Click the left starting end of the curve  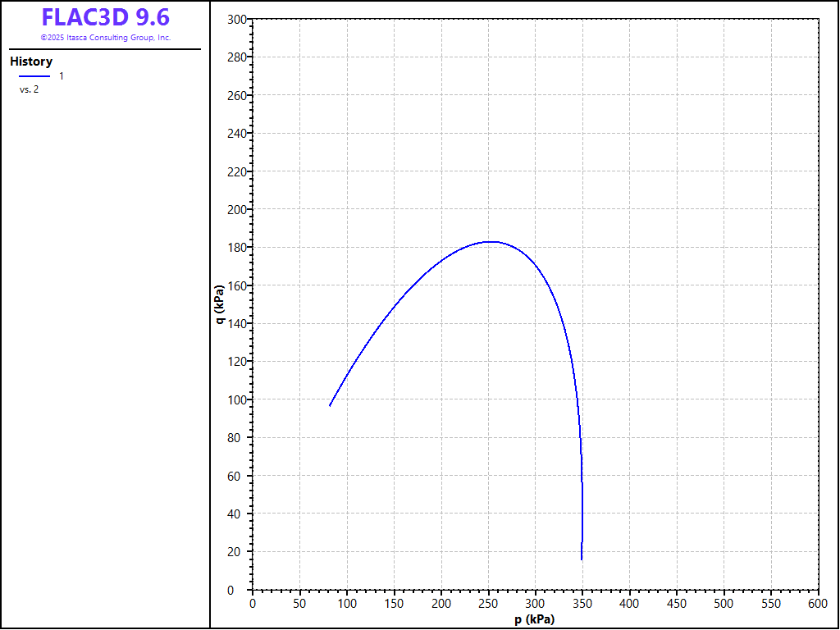(x=330, y=405)
